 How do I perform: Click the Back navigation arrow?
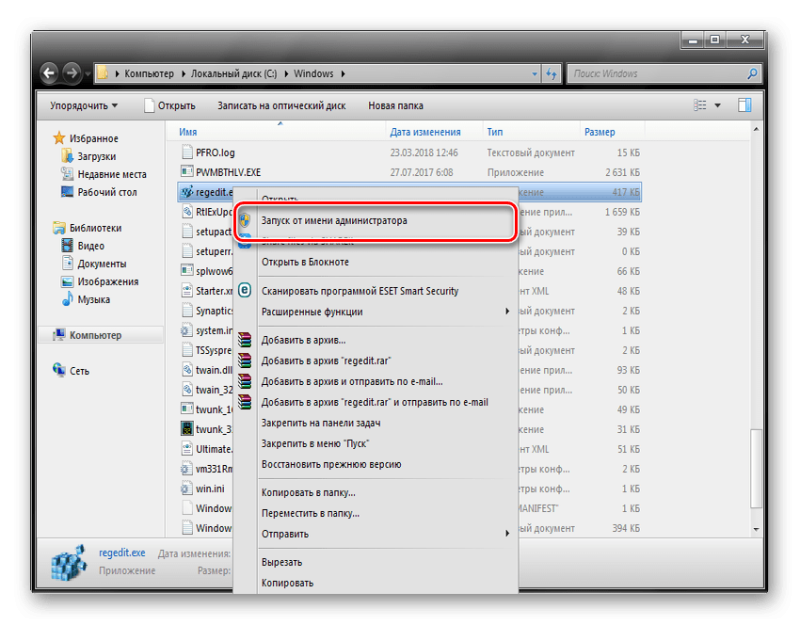click(48, 74)
